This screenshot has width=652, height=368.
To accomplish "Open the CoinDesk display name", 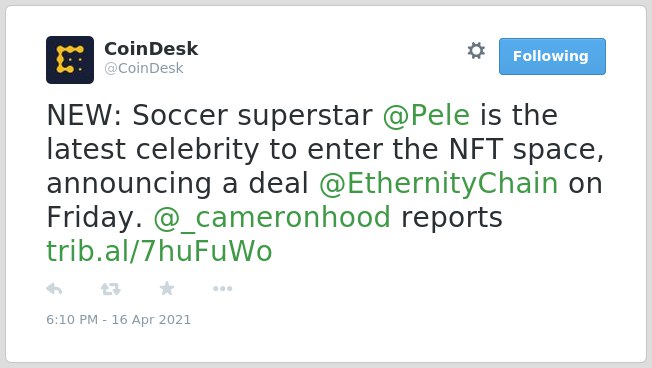I will [x=151, y=49].
